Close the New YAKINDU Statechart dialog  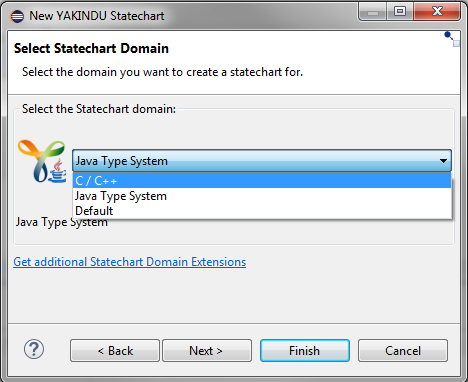[437, 12]
